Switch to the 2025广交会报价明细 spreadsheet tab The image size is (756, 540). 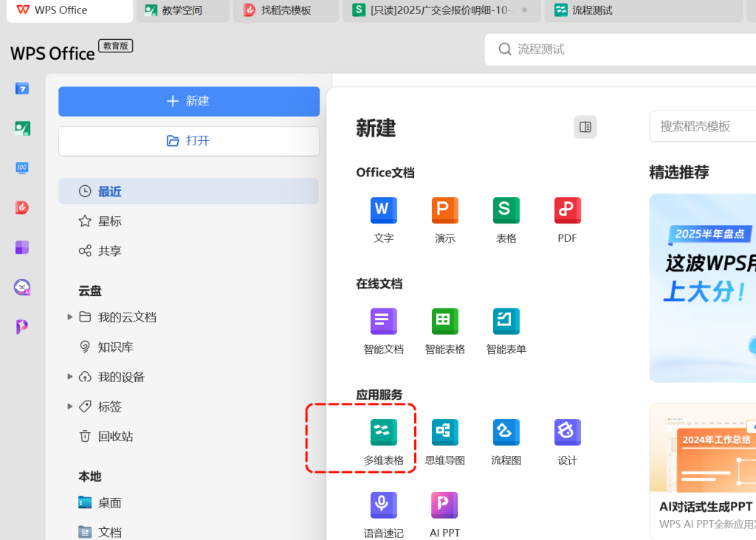pos(441,10)
